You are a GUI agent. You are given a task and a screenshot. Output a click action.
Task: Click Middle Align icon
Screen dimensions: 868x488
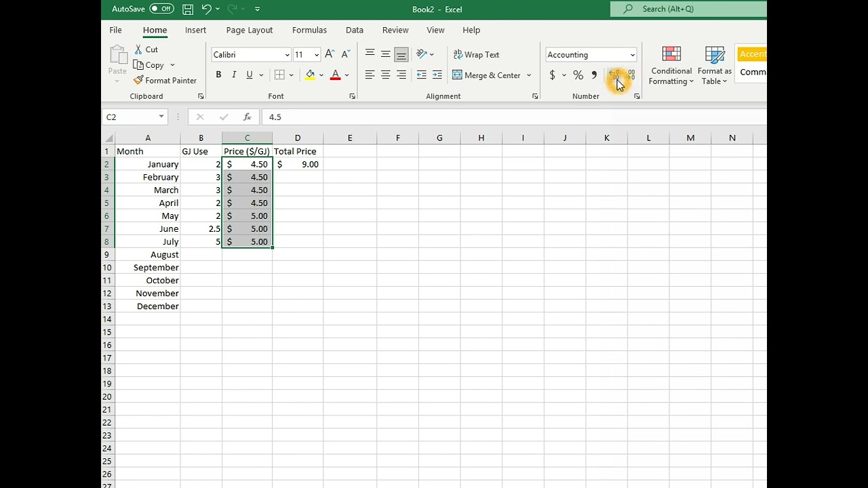click(385, 54)
